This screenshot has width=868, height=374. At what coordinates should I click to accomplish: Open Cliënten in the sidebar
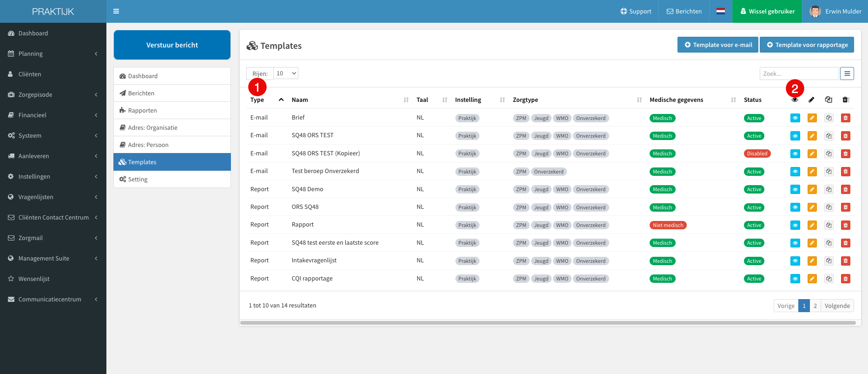click(x=53, y=74)
